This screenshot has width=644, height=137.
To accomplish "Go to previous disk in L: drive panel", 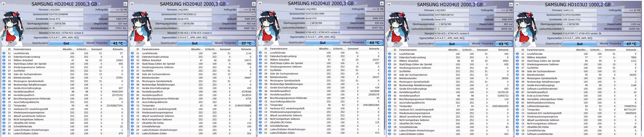I will (x=132, y=4).
